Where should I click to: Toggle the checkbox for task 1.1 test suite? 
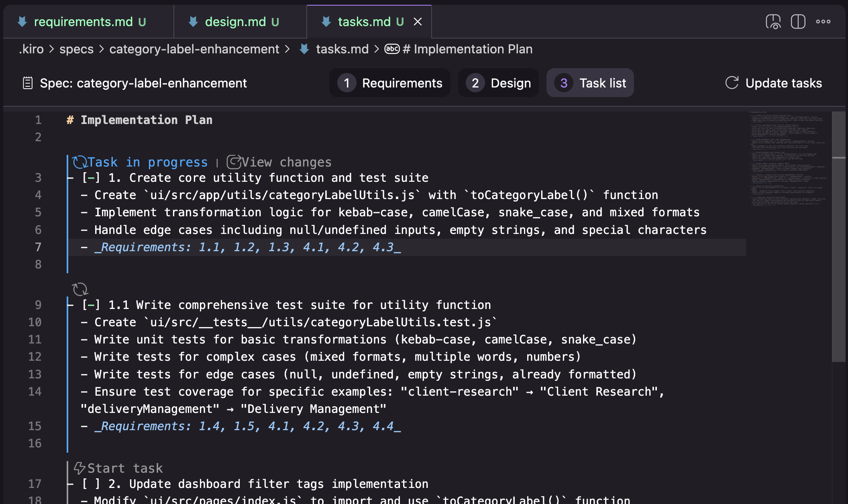(x=92, y=305)
